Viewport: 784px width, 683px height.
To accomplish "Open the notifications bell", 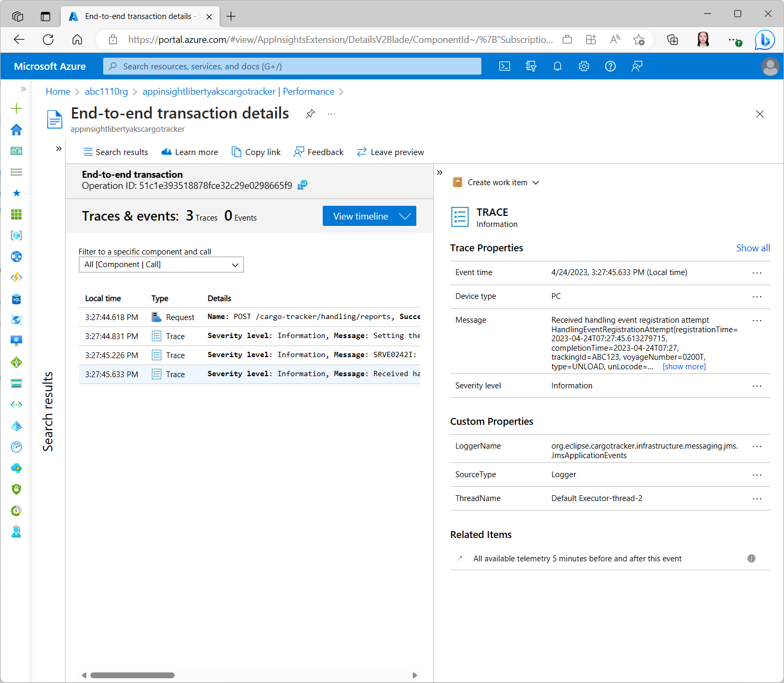I will [x=558, y=66].
